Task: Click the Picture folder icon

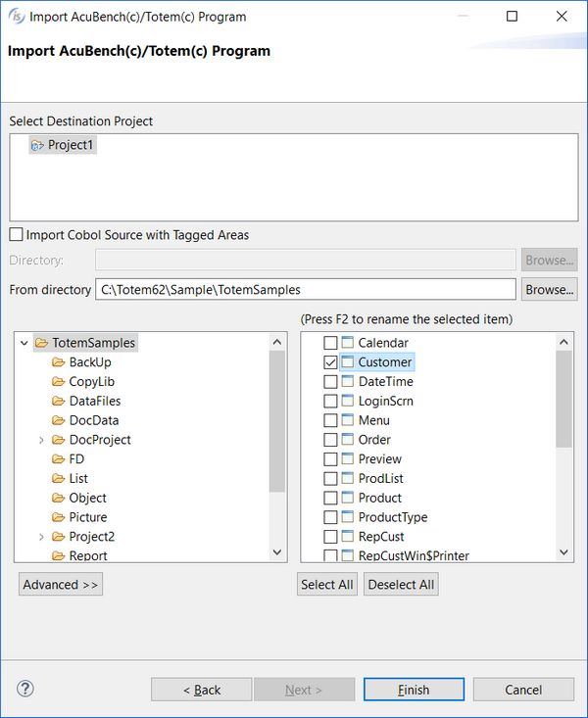Action: [x=58, y=517]
